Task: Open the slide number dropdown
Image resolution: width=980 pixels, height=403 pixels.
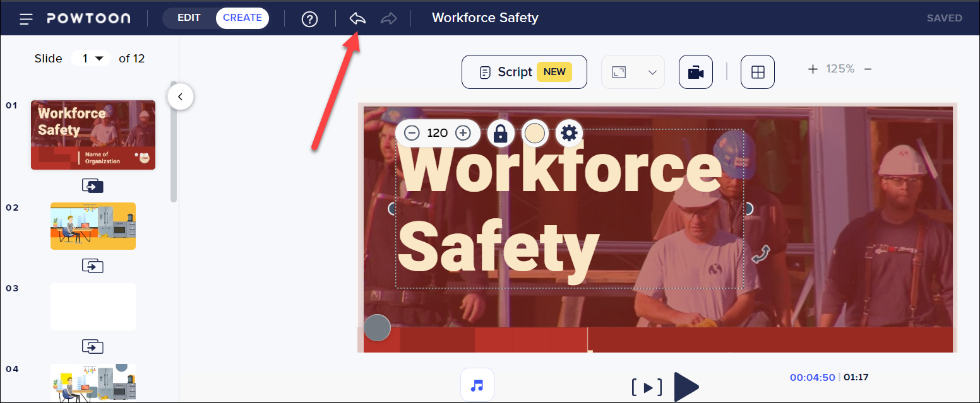Action: point(90,58)
